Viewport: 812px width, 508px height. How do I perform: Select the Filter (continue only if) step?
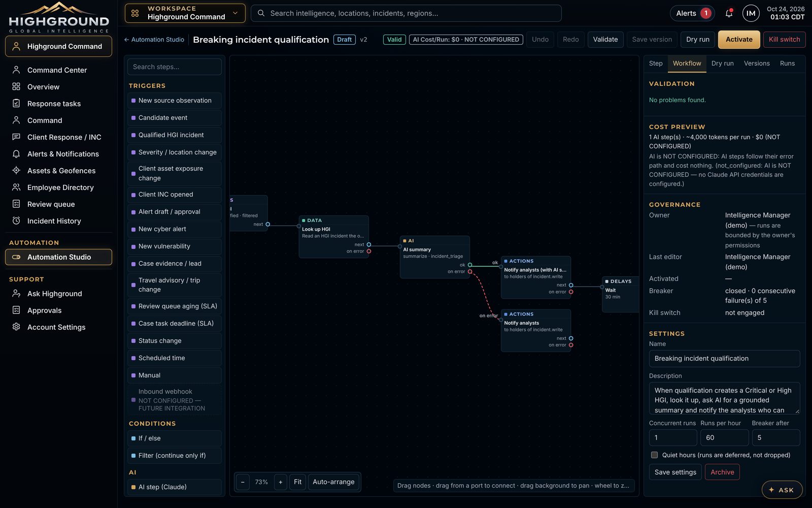pos(175,456)
